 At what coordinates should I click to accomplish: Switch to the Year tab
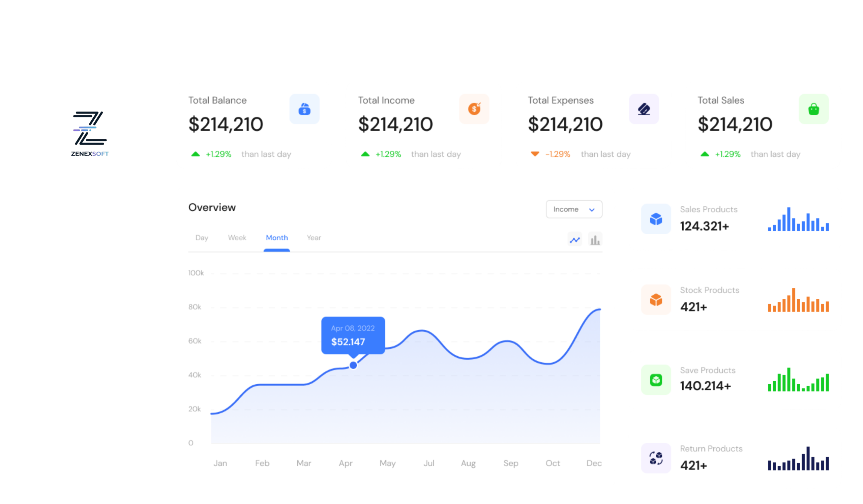pyautogui.click(x=314, y=238)
